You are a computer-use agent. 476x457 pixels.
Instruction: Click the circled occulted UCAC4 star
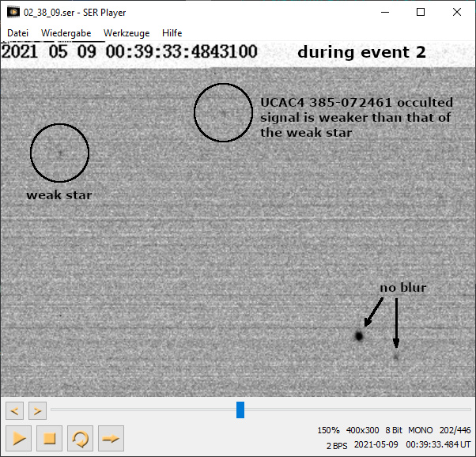click(x=223, y=113)
